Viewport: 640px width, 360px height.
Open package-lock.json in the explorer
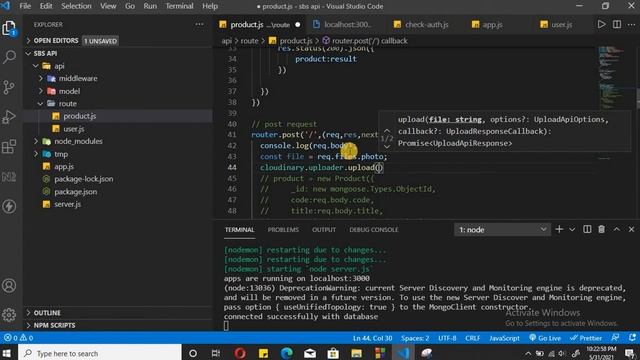(x=84, y=179)
